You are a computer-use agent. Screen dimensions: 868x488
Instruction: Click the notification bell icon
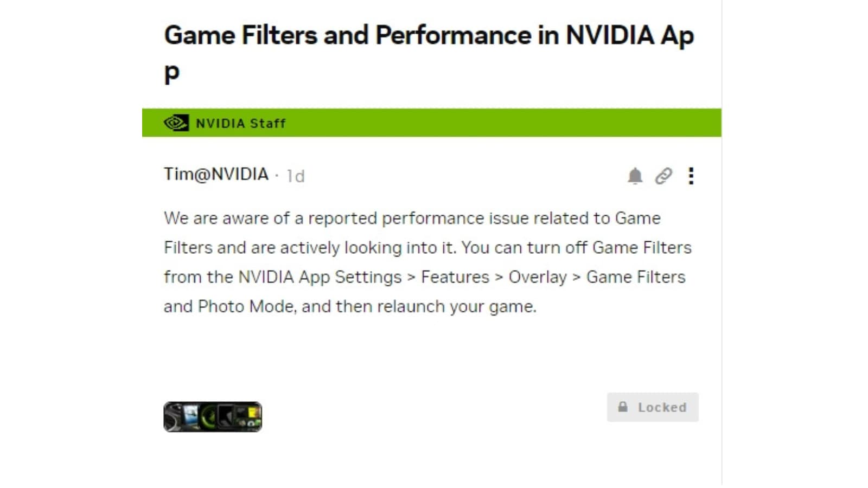pyautogui.click(x=635, y=176)
